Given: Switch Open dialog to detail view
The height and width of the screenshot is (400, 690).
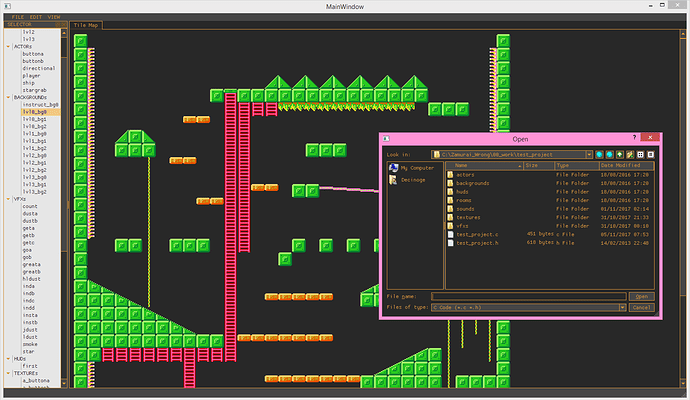Looking at the screenshot, I should [x=650, y=154].
